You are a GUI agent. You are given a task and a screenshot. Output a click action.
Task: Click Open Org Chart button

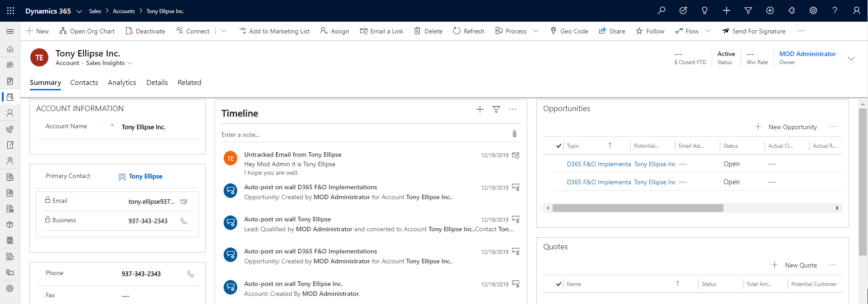point(87,31)
